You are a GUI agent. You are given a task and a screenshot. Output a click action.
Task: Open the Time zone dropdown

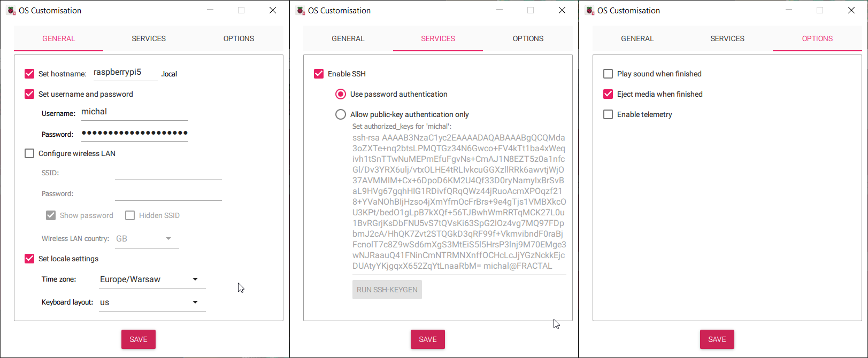click(x=152, y=279)
